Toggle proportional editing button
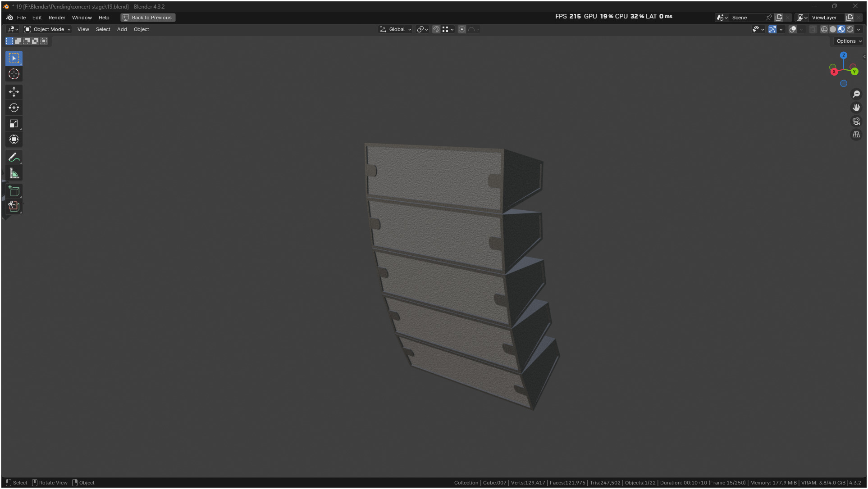The width and height of the screenshot is (868, 489). point(462,29)
